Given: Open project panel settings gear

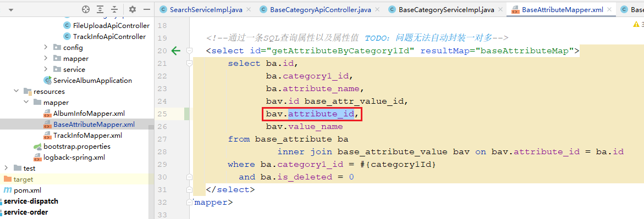Looking at the screenshot, I should pos(132,9).
